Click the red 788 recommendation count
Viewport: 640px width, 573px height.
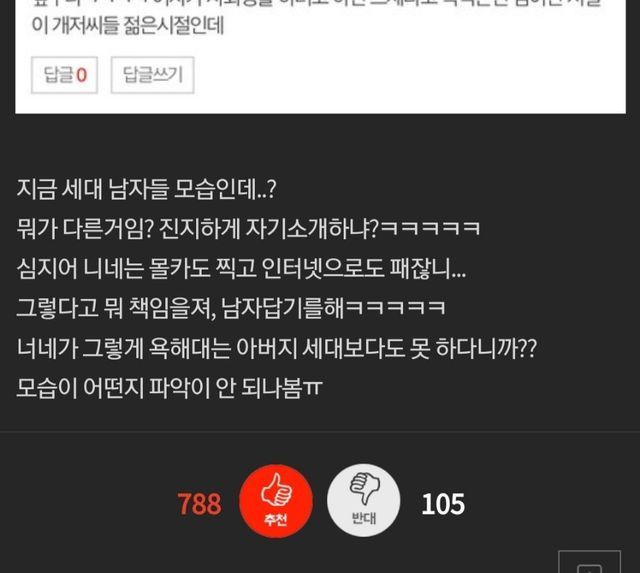pyautogui.click(x=199, y=504)
